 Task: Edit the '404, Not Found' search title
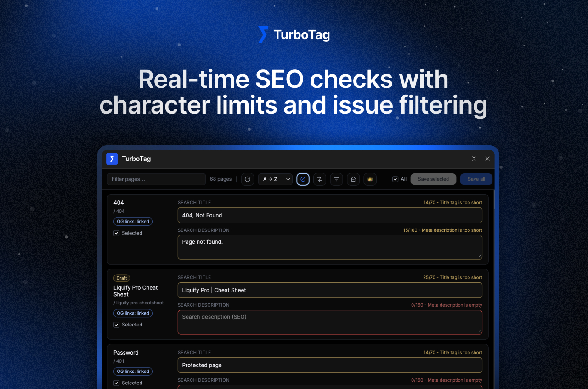point(330,215)
